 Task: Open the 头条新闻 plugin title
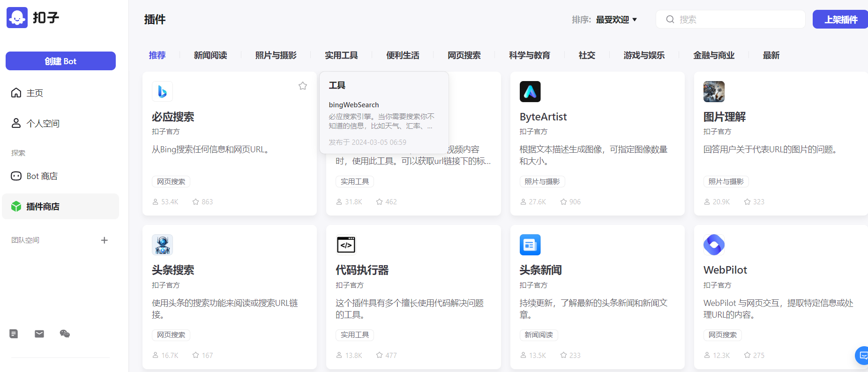click(541, 270)
